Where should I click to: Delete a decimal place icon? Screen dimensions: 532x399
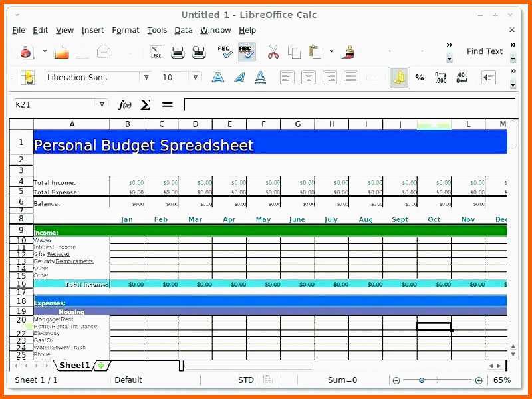(x=462, y=78)
